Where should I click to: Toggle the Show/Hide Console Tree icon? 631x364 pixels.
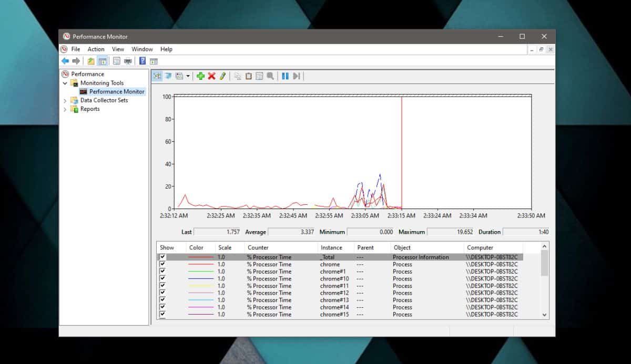coord(103,61)
